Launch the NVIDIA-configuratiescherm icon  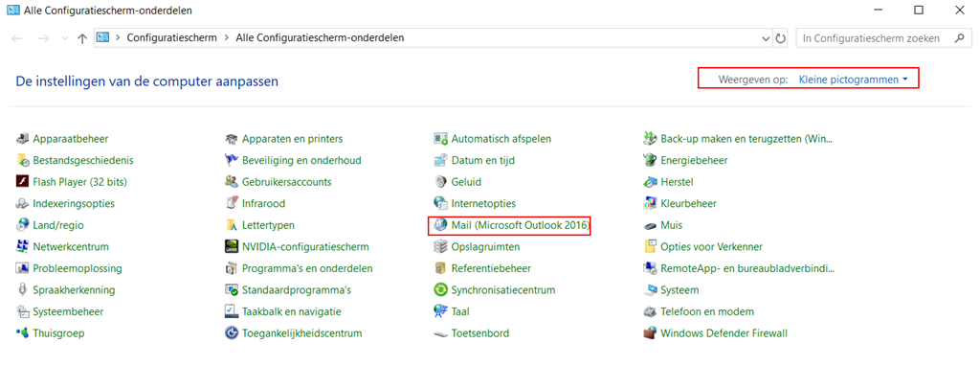pos(232,247)
